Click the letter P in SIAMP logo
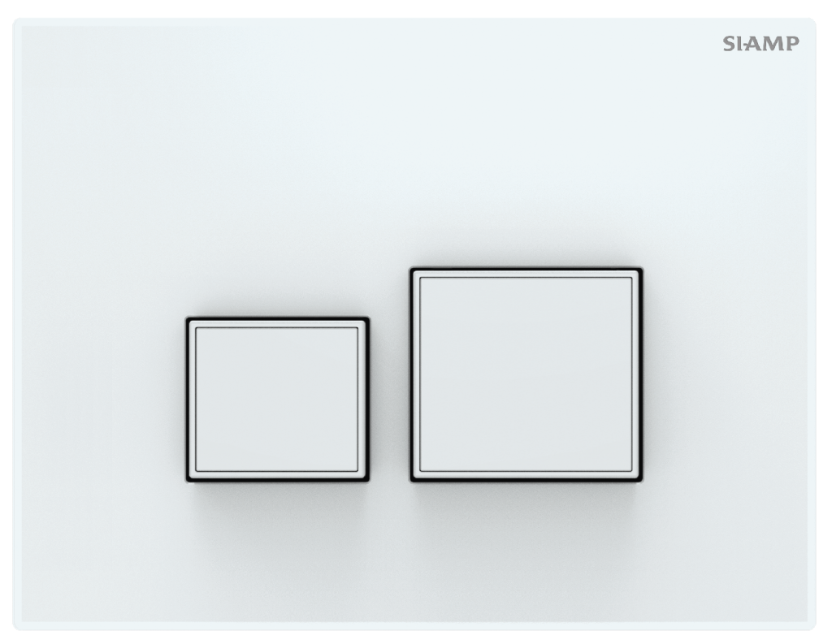The width and height of the screenshot is (832, 644). (793, 44)
